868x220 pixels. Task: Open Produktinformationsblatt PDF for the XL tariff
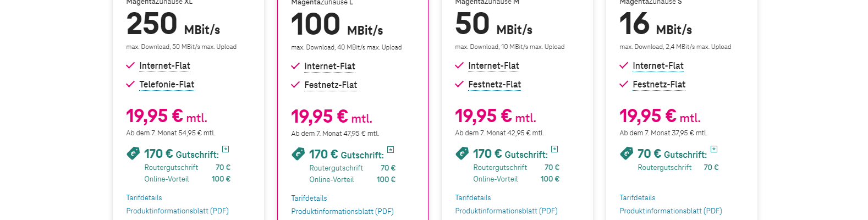click(x=177, y=211)
